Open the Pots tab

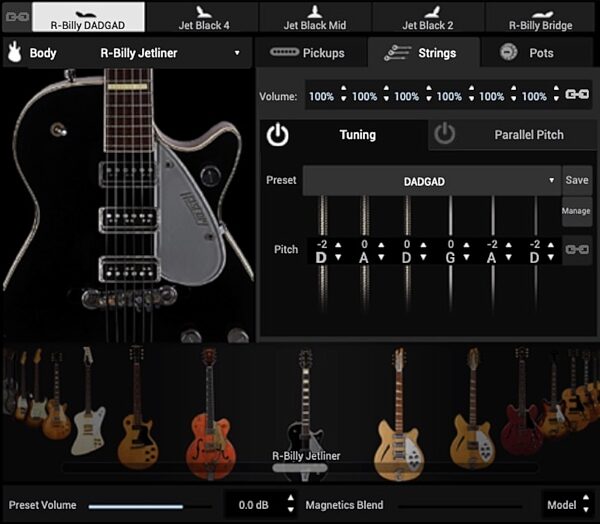[x=538, y=52]
